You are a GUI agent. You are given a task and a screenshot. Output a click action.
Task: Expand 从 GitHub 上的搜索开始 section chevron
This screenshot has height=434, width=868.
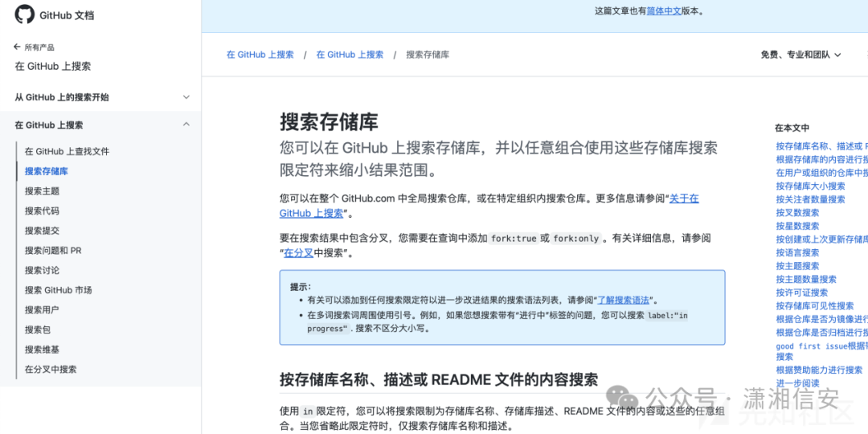[x=186, y=97]
